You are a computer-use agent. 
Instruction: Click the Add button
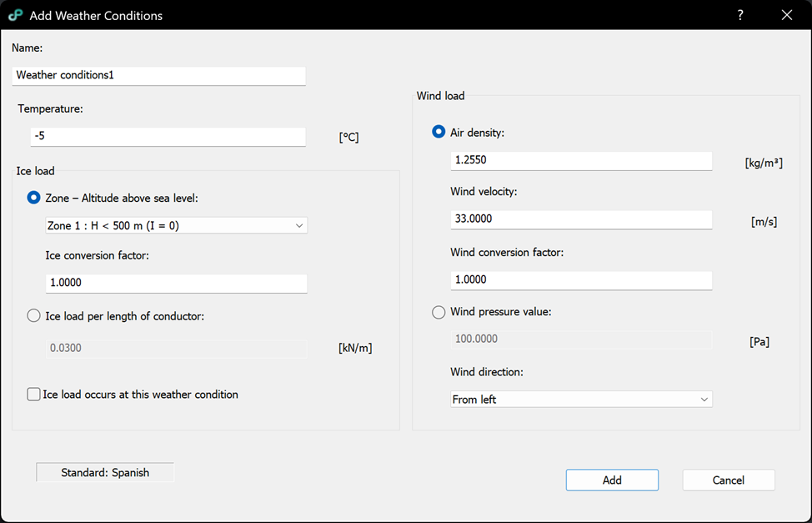coord(612,480)
